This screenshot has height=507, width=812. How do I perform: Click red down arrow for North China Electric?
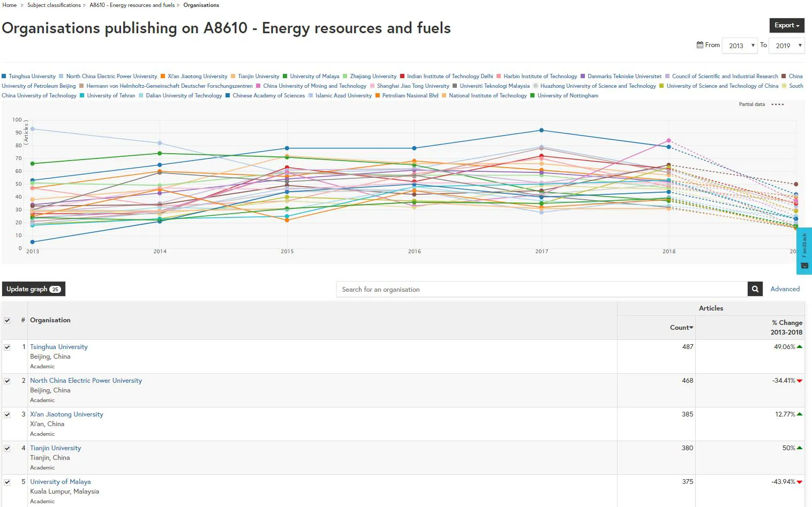(800, 381)
